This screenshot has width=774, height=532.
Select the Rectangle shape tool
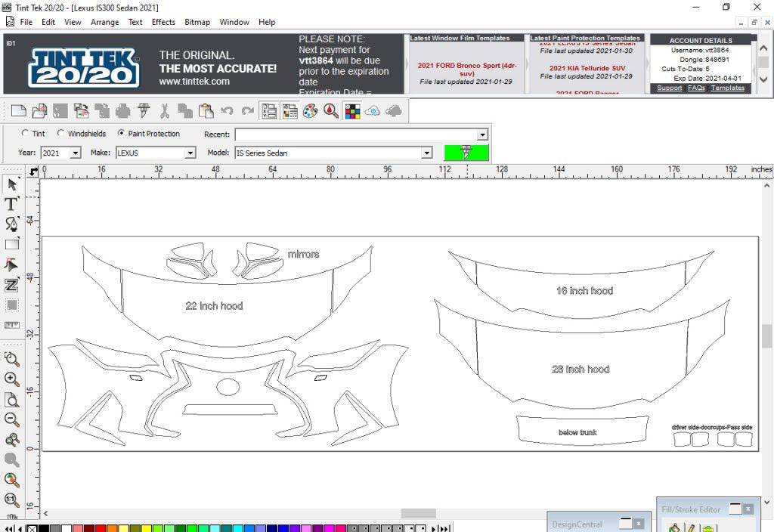[x=12, y=245]
